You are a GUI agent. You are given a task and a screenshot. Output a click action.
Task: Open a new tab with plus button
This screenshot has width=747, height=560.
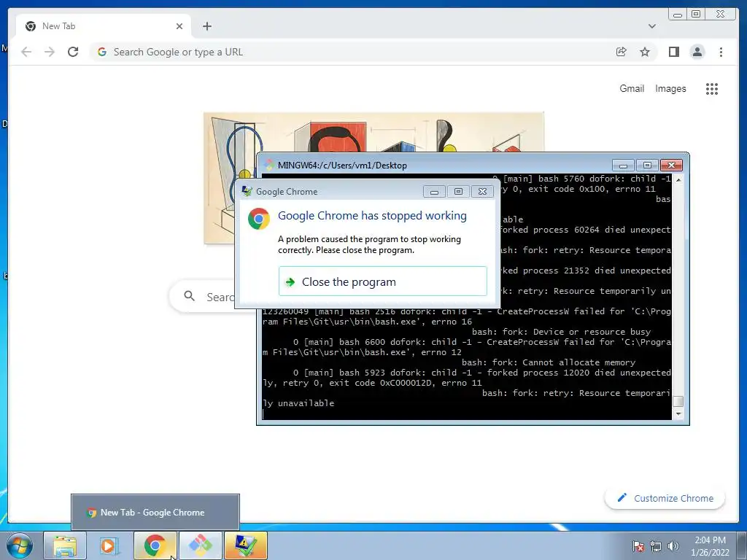click(206, 26)
